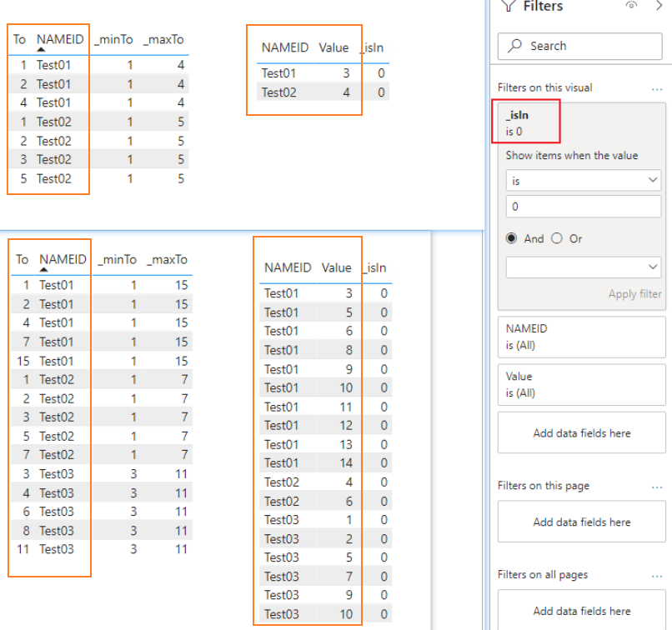Image resolution: width=672 pixels, height=630 pixels.
Task: Open the empty second condition dropdown
Action: (x=584, y=267)
